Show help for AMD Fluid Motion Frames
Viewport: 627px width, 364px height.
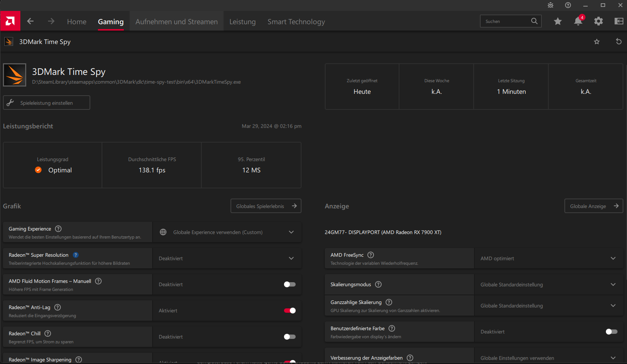[98, 281]
